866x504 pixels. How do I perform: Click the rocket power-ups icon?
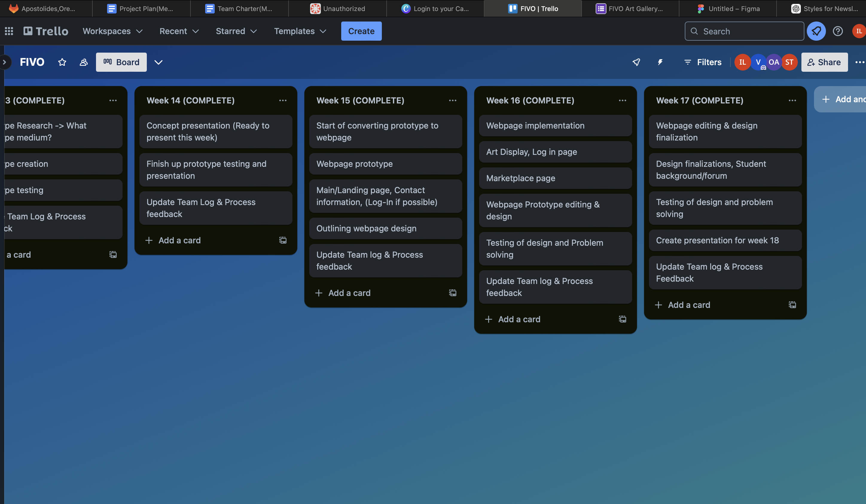tap(636, 62)
